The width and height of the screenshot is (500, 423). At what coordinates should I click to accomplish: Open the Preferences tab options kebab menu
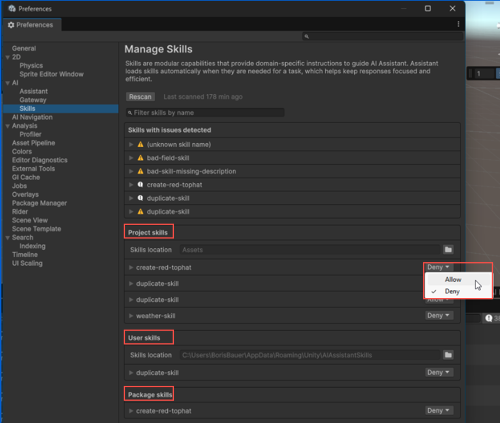(x=458, y=24)
